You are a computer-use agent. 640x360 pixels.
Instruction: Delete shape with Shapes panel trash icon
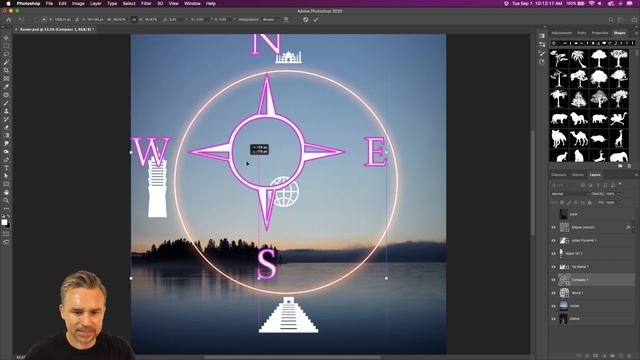coord(629,166)
